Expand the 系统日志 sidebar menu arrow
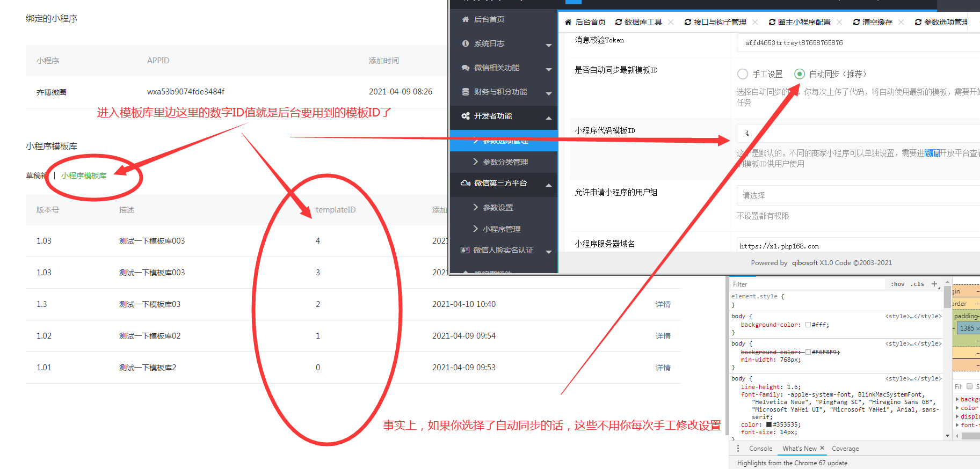The width and height of the screenshot is (980, 469). (548, 45)
